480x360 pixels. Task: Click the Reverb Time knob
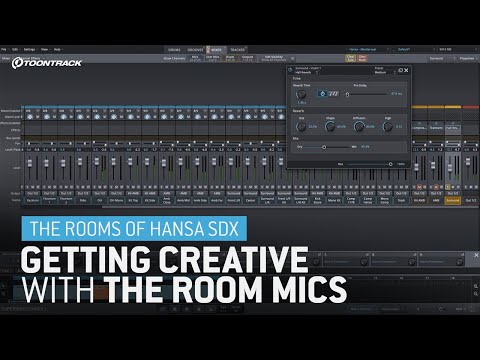click(x=301, y=94)
